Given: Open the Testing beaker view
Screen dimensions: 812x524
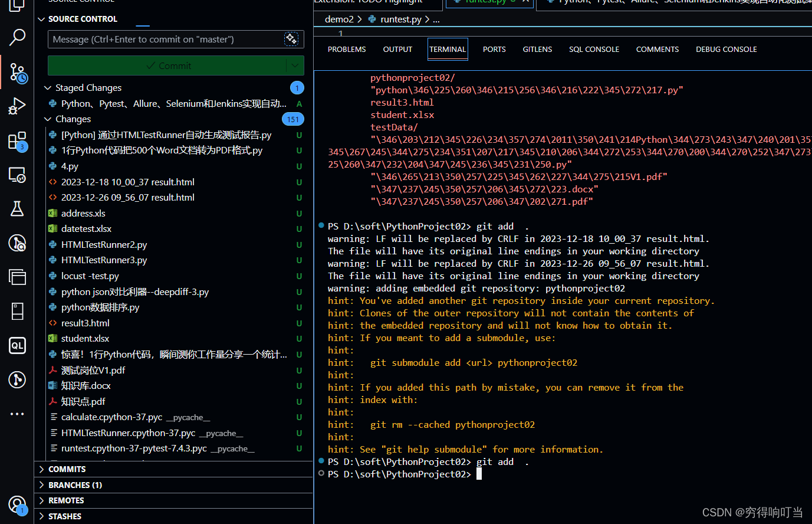Looking at the screenshot, I should [17, 208].
